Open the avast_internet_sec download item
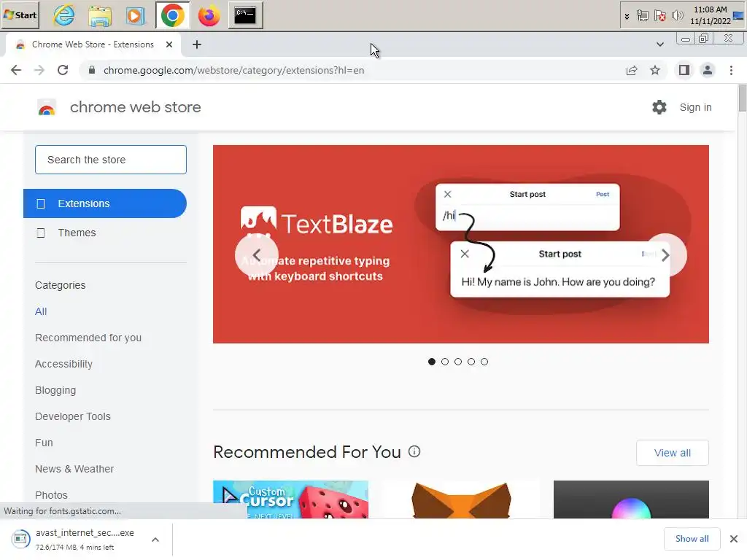 tap(76, 540)
